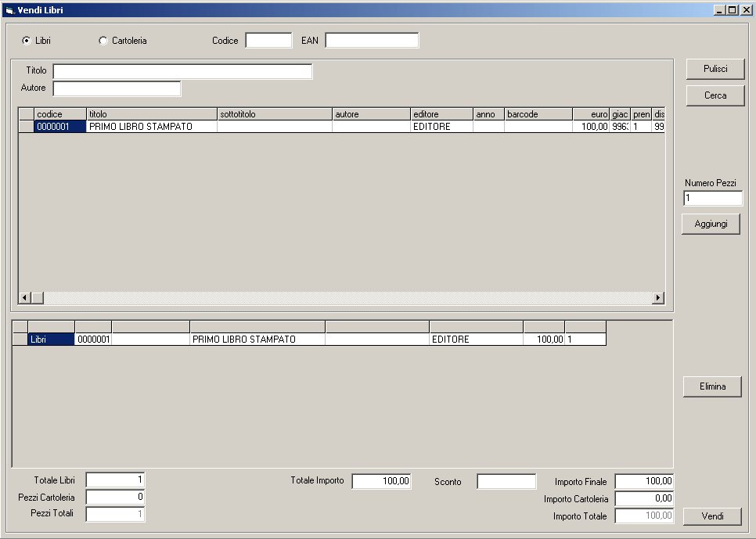Click into the Titolo search field
Image resolution: width=756 pixels, height=539 pixels.
(x=182, y=72)
